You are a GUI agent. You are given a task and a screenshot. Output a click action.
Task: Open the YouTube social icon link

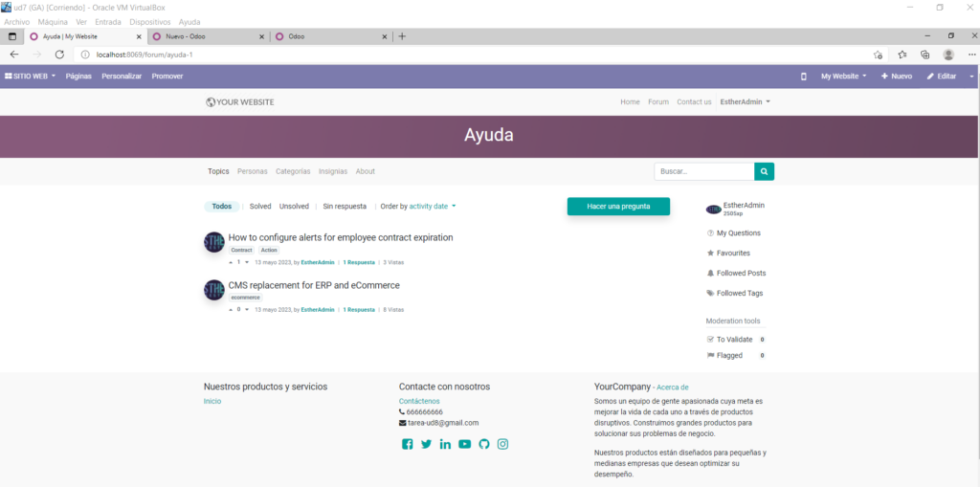[x=464, y=444]
